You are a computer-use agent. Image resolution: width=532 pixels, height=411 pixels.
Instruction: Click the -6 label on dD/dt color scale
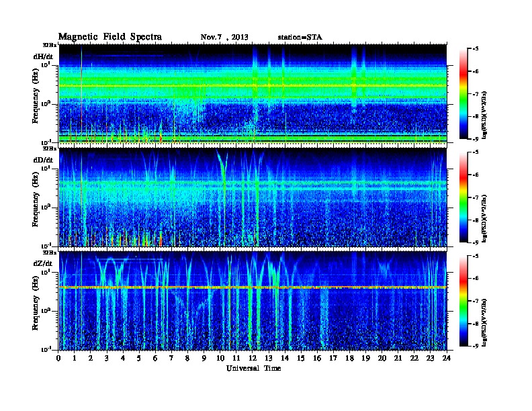click(476, 175)
